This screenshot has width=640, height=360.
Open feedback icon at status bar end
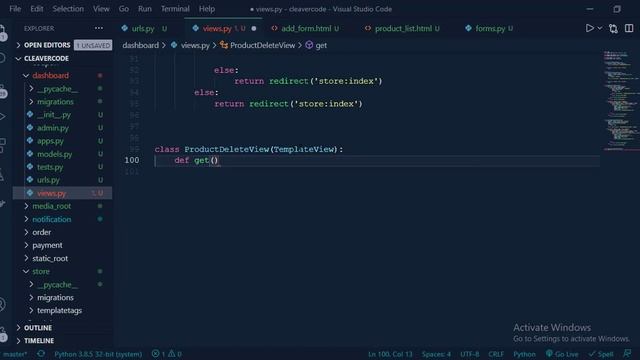(x=627, y=353)
